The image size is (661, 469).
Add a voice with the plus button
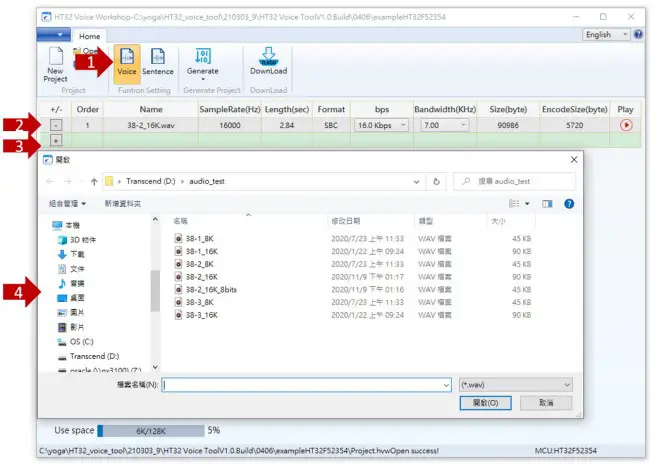56,140
